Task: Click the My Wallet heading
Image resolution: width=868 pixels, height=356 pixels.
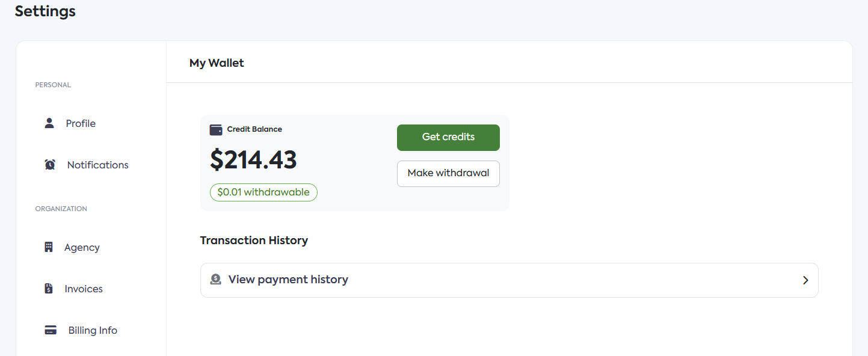Action: [217, 63]
